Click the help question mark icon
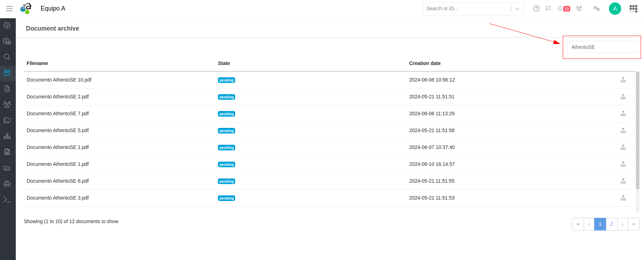The height and width of the screenshot is (260, 644). [536, 8]
